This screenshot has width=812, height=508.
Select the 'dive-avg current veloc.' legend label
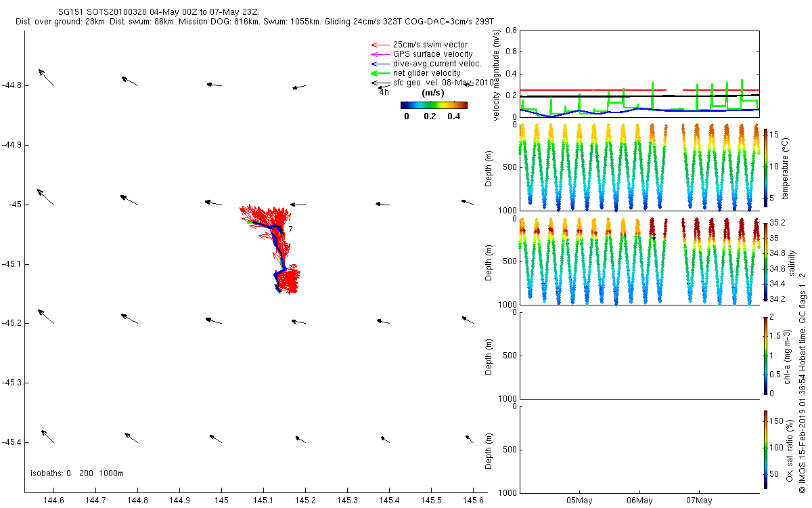pos(437,64)
